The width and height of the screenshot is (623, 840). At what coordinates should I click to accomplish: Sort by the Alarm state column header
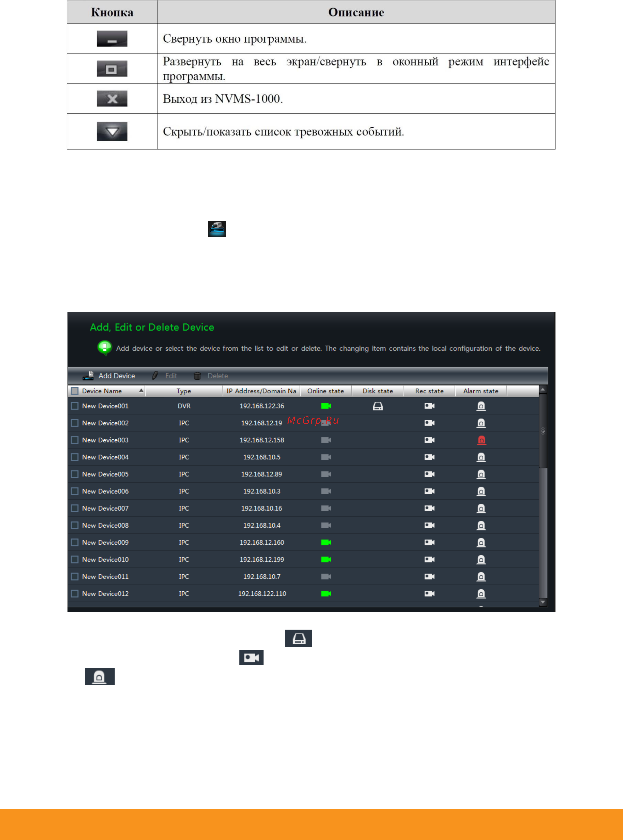point(481,391)
